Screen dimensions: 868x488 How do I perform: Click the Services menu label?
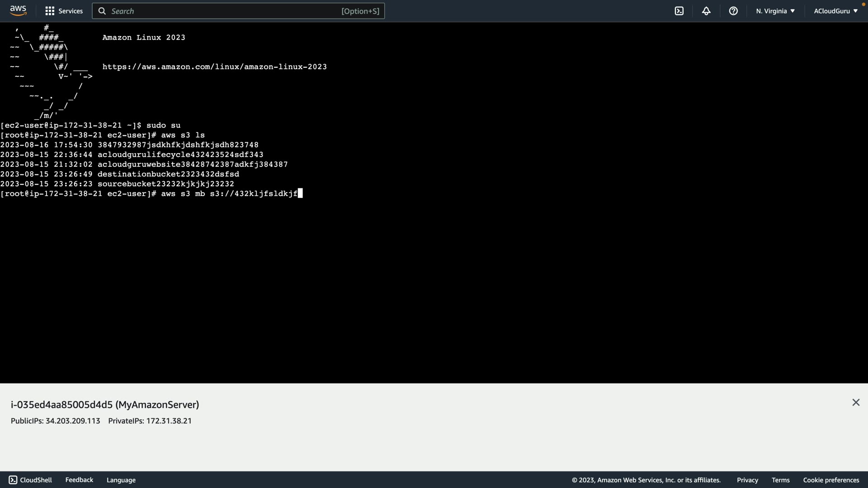pyautogui.click(x=71, y=11)
